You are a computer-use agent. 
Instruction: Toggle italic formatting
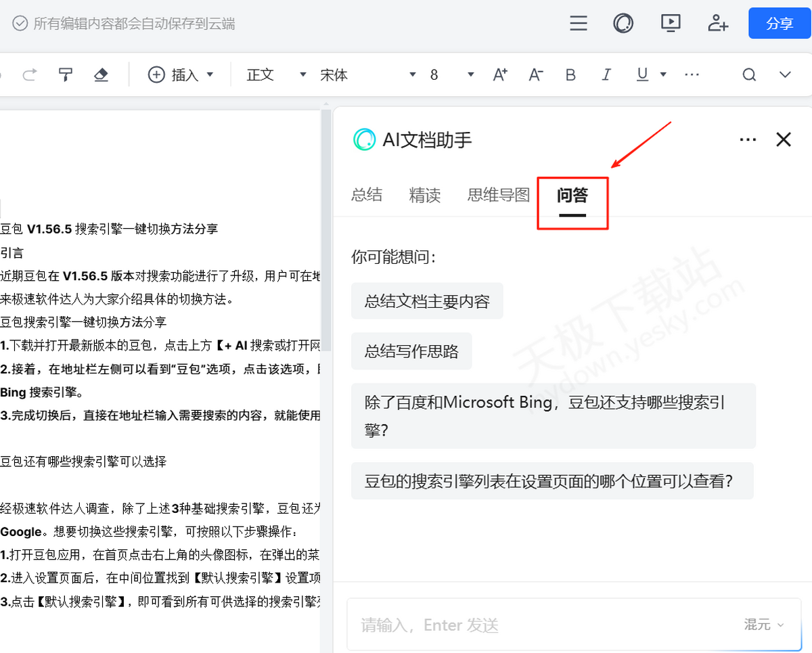(x=606, y=74)
